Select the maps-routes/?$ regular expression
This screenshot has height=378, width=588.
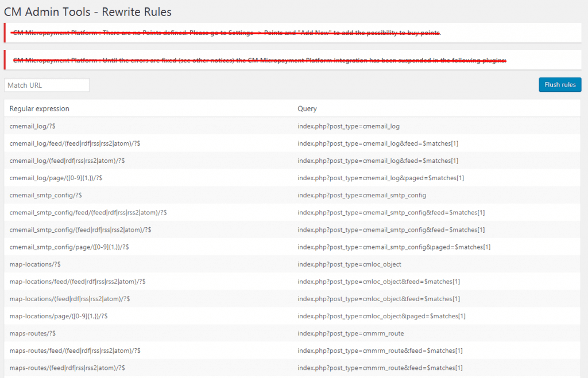point(33,333)
